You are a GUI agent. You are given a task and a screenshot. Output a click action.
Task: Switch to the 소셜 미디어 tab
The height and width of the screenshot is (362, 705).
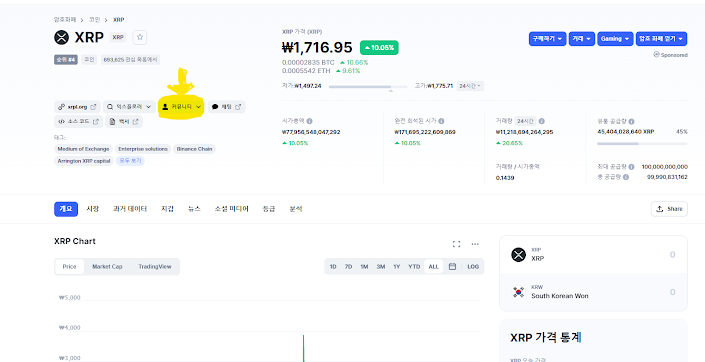point(232,209)
